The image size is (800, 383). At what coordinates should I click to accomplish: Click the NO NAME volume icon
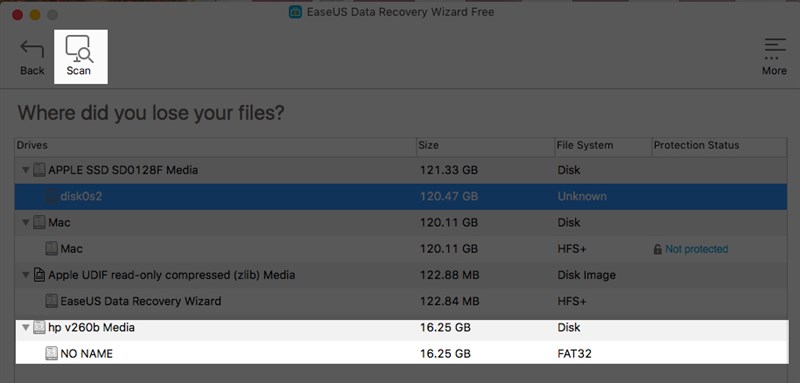pos(51,353)
